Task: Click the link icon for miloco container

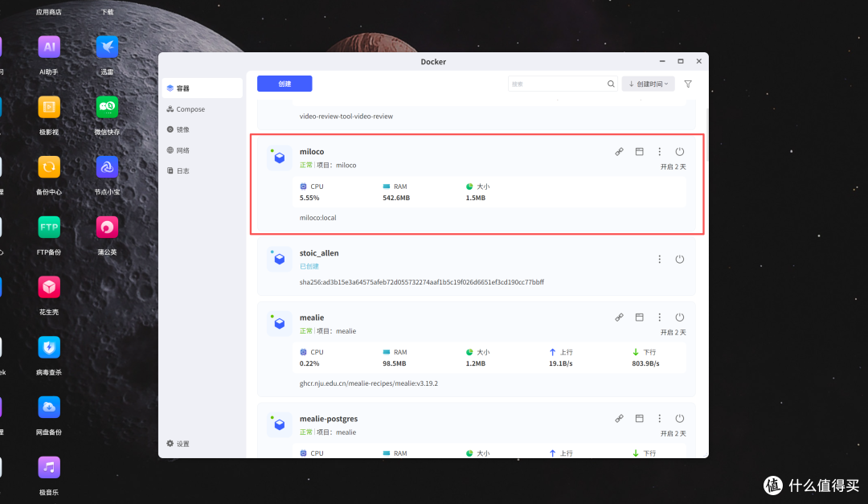Action: [x=619, y=152]
